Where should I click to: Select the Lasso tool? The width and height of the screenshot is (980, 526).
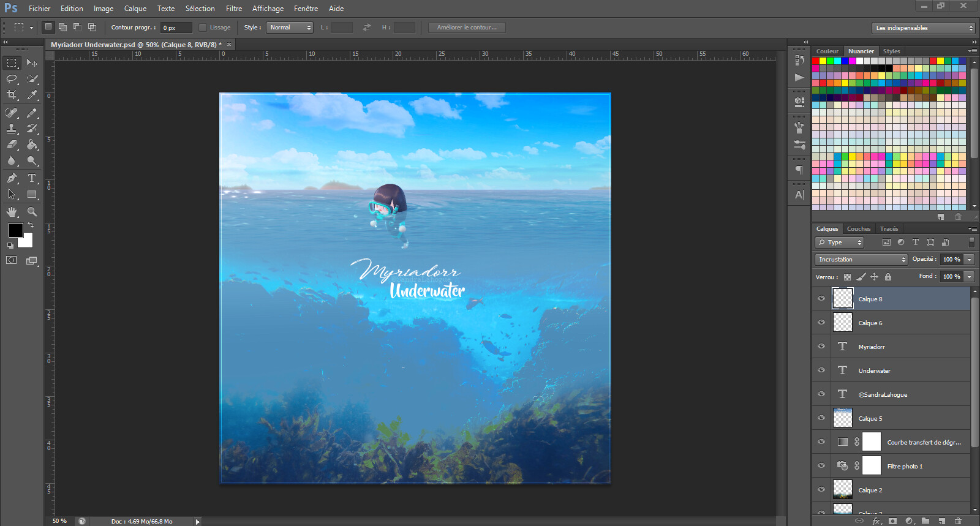tap(12, 79)
